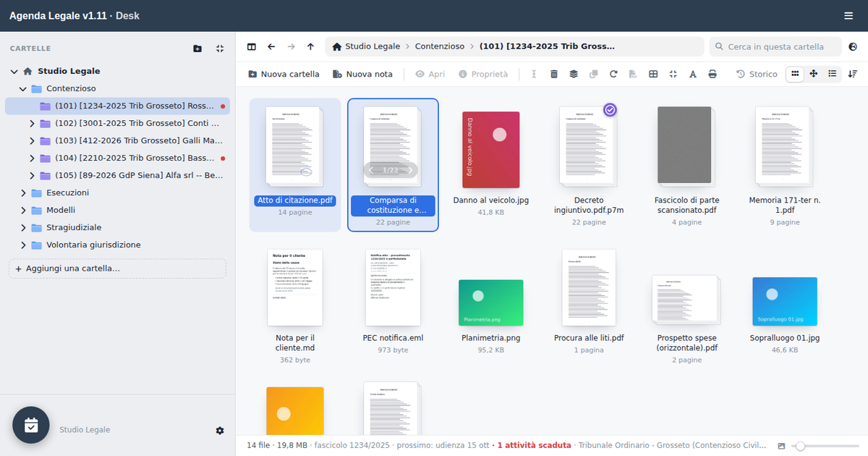Image resolution: width=868 pixels, height=456 pixels.
Task: Open settings gear in the sidebar footer
Action: tap(220, 430)
